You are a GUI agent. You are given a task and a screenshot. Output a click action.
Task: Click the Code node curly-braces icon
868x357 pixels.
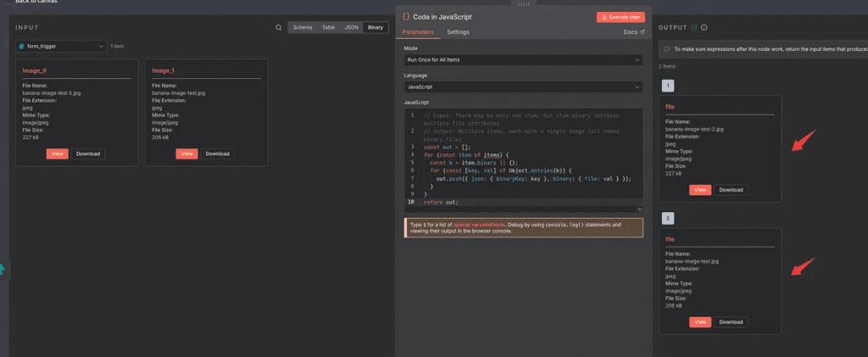coord(407,17)
